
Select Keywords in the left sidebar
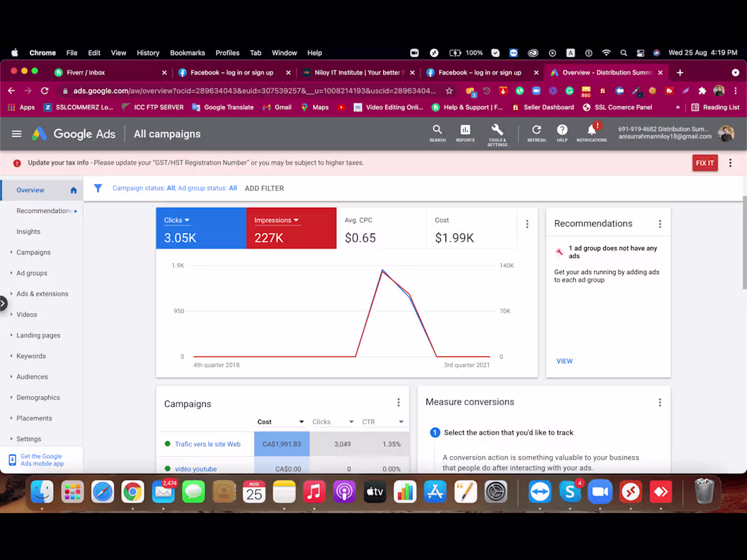point(33,356)
